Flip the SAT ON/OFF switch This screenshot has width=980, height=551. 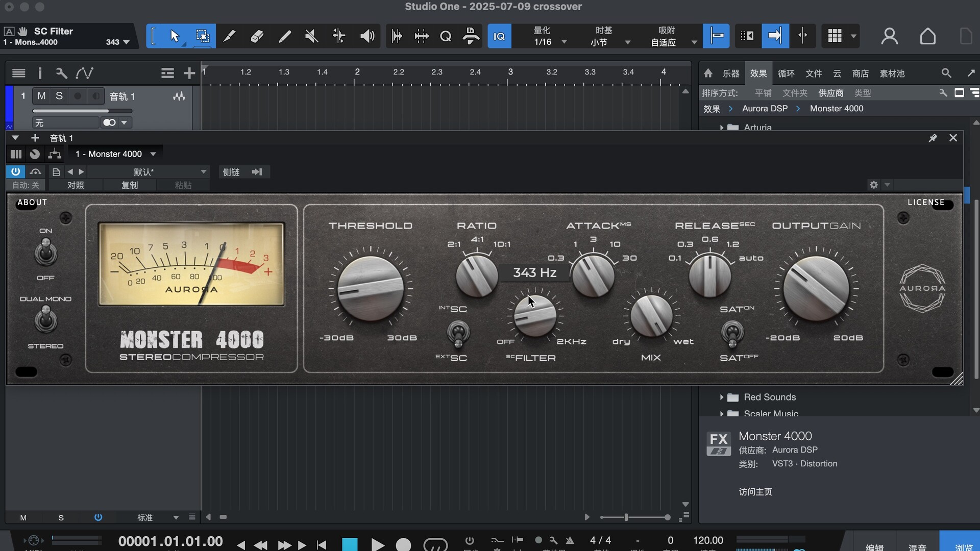coord(732,334)
